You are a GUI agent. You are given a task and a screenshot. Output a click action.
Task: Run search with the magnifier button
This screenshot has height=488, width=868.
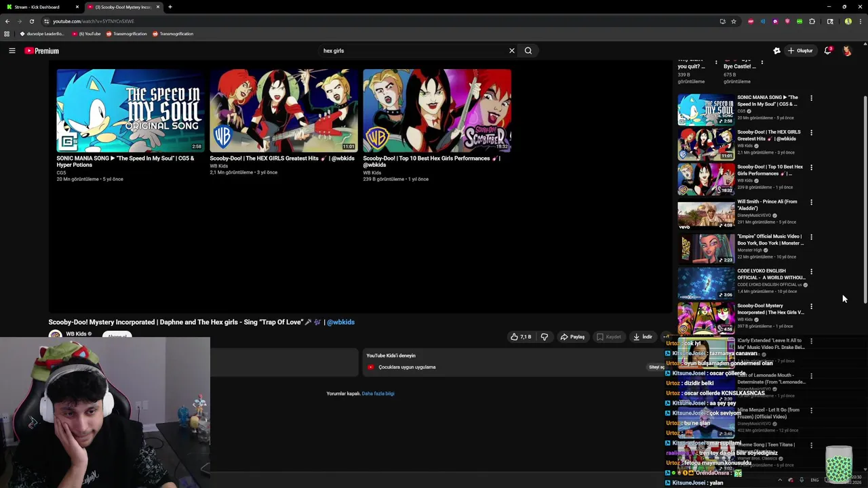[x=528, y=51]
